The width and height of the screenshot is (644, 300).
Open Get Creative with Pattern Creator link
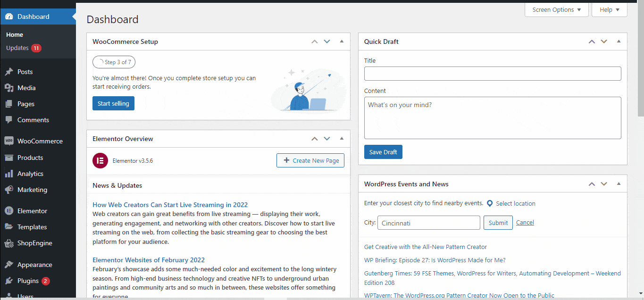coord(426,247)
